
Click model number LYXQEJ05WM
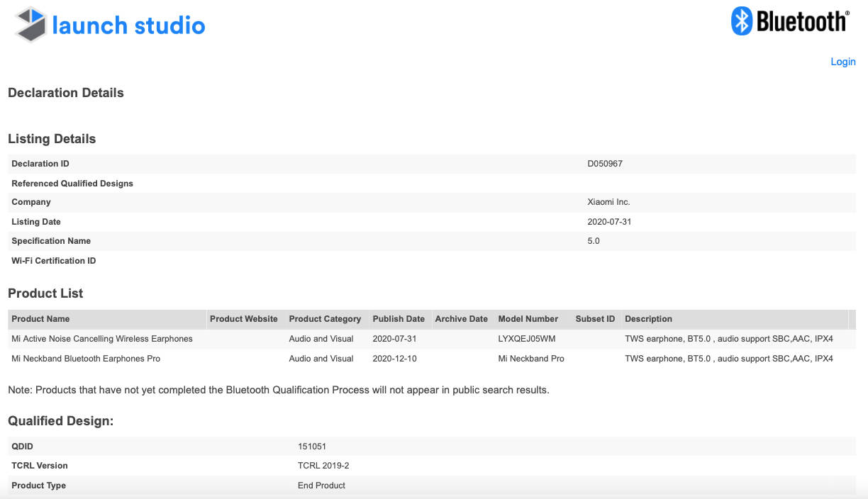click(527, 339)
